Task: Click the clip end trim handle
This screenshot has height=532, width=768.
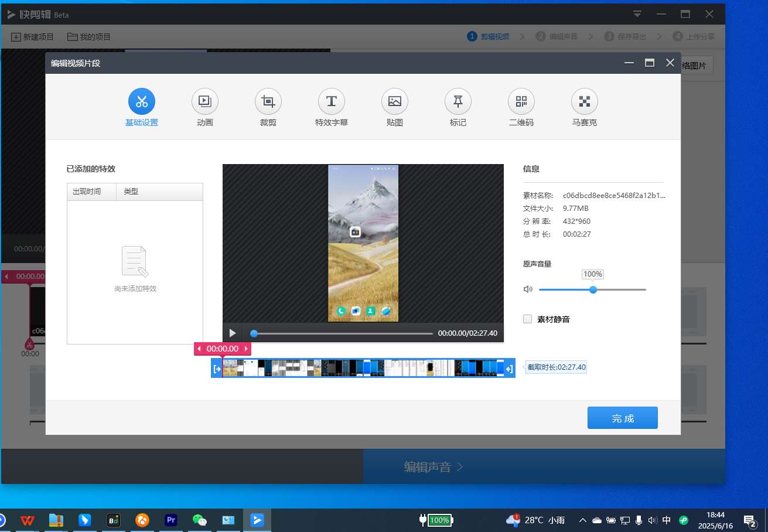Action: [510, 369]
